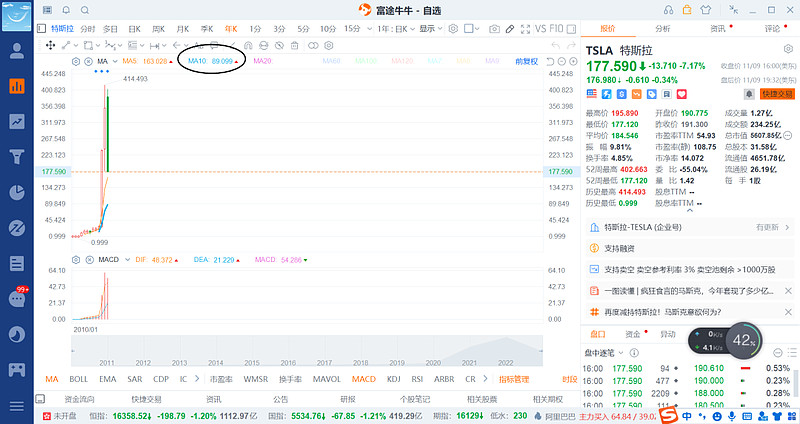Click the US flag market icon

592,94
